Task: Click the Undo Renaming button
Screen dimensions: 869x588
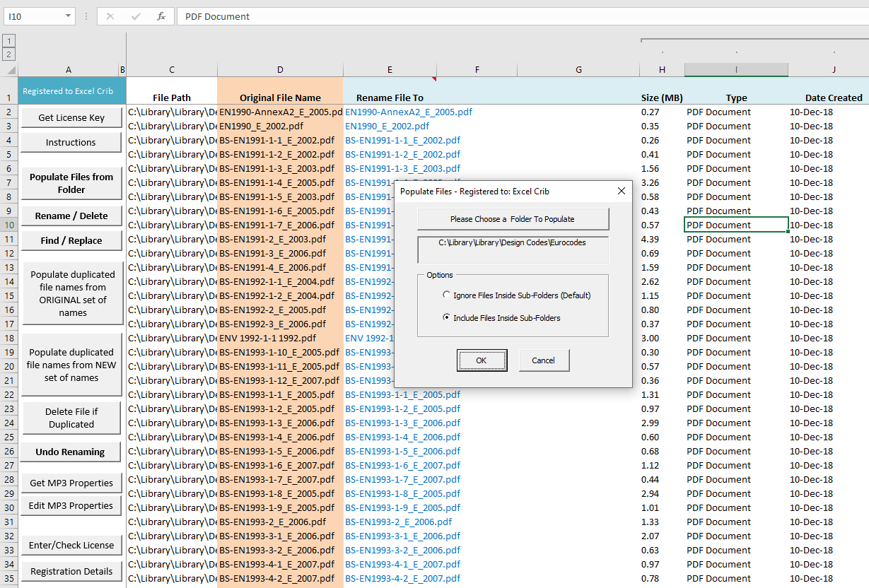Action: pyautogui.click(x=71, y=452)
